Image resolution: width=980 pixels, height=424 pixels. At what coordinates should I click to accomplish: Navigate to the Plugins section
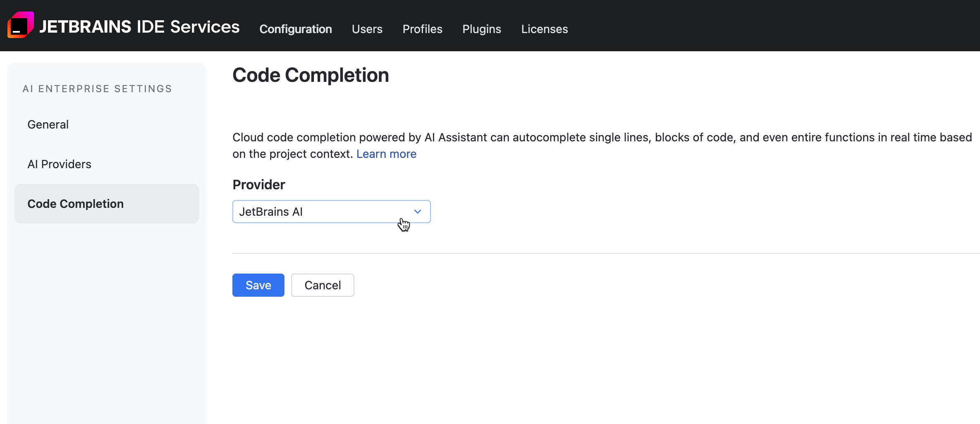481,29
